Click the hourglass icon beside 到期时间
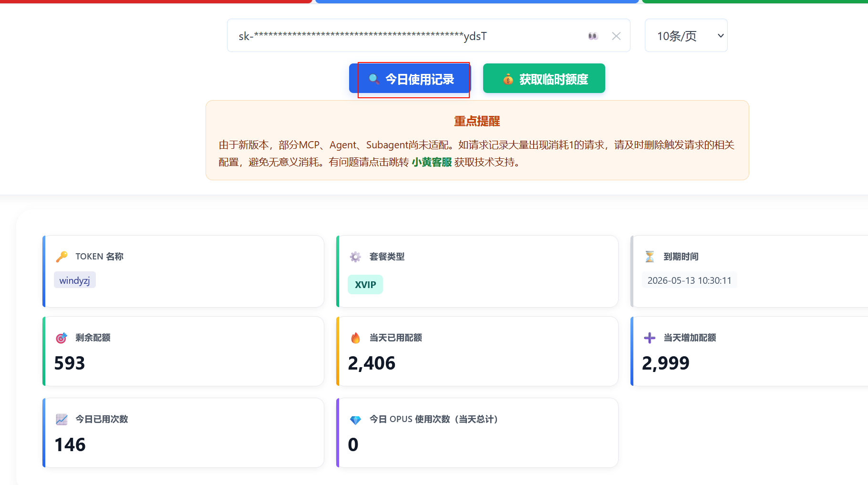The height and width of the screenshot is (485, 868). (650, 257)
